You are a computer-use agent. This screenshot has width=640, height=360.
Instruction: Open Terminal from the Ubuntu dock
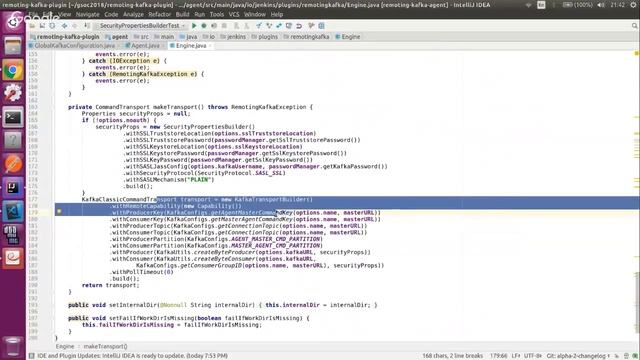(13, 118)
